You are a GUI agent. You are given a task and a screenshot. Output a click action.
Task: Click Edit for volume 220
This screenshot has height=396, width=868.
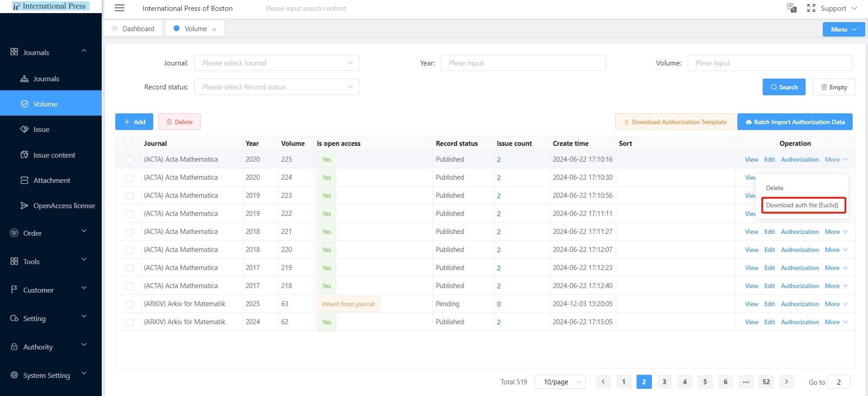(x=769, y=250)
